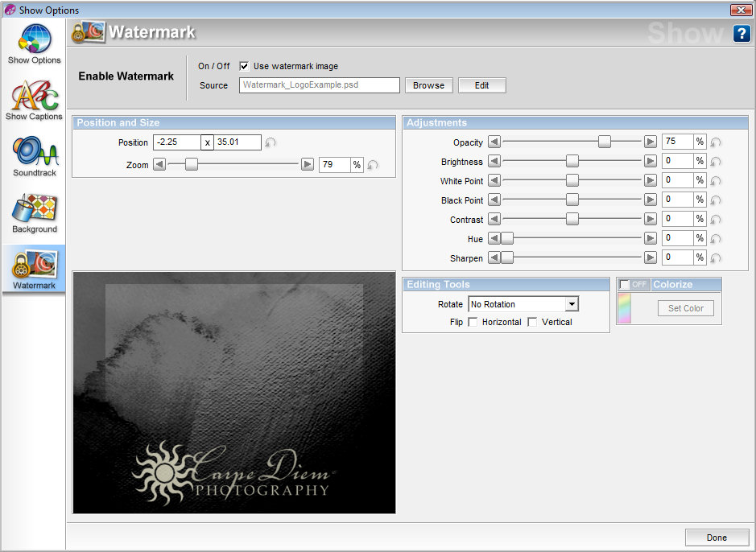Click the Sharpen slider handle
Screen dimensions: 756x552
(x=507, y=257)
